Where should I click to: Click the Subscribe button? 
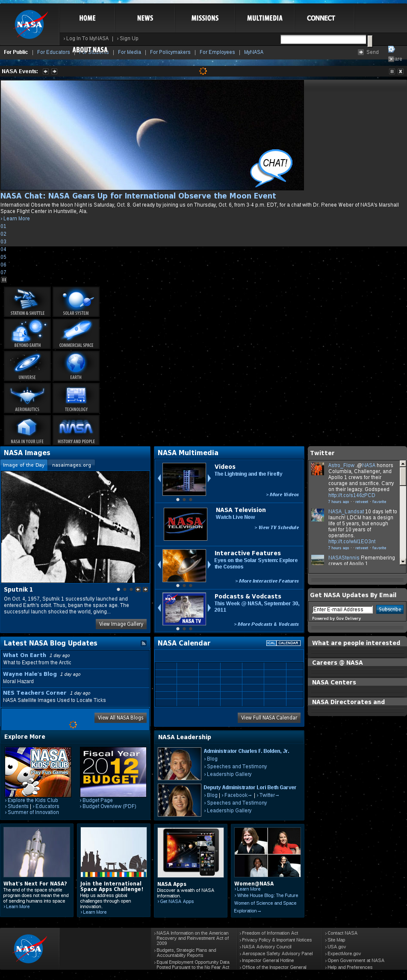coord(390,610)
